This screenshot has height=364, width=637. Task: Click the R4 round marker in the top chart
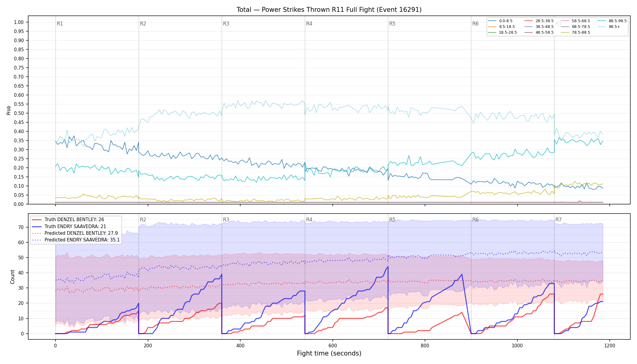click(309, 24)
